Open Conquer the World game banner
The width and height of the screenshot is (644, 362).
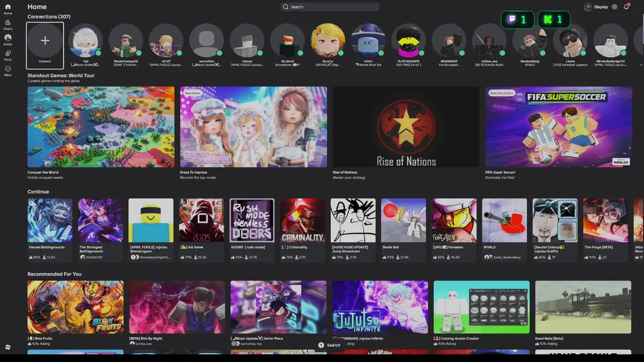(x=101, y=127)
